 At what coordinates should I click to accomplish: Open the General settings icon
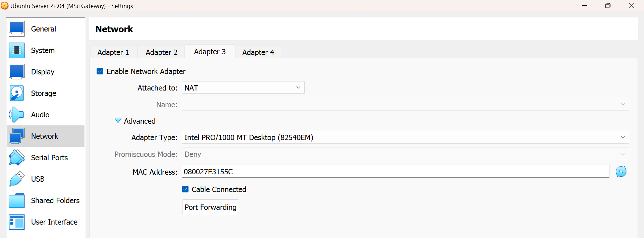16,29
